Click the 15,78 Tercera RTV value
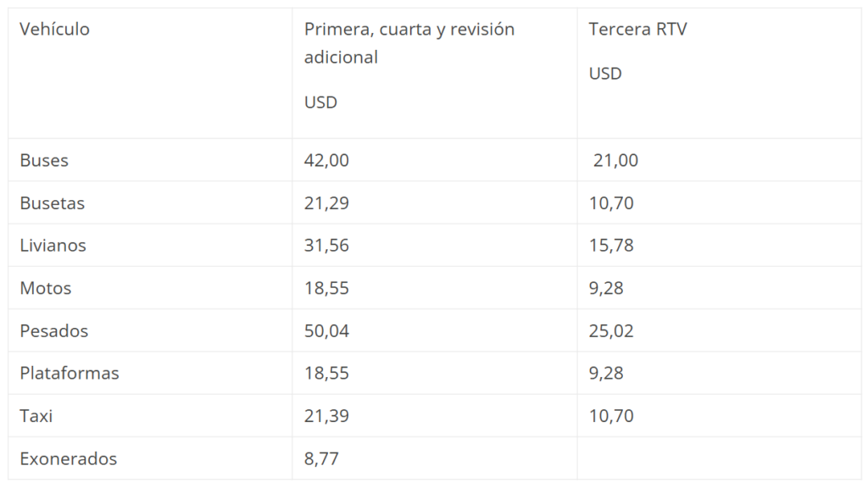Screen dimensions: 868x488 (611, 246)
